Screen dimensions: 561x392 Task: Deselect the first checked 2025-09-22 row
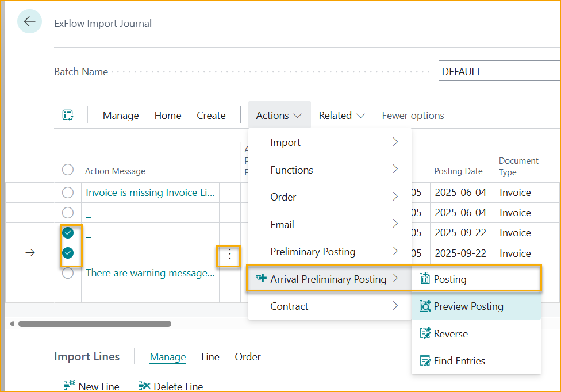point(68,233)
